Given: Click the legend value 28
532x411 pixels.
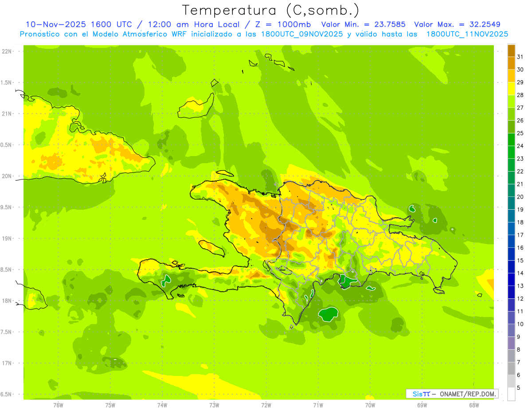Looking at the screenshot, I should click(521, 95).
